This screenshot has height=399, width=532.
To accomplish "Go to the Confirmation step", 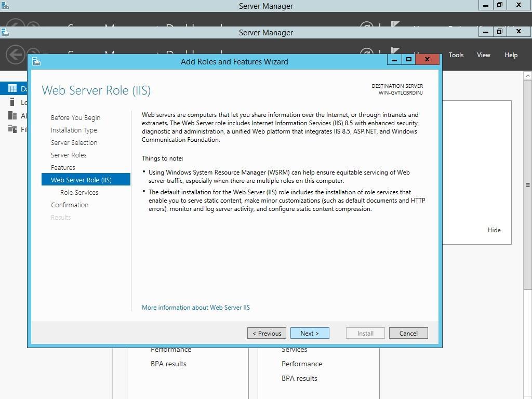I will pyautogui.click(x=70, y=205).
